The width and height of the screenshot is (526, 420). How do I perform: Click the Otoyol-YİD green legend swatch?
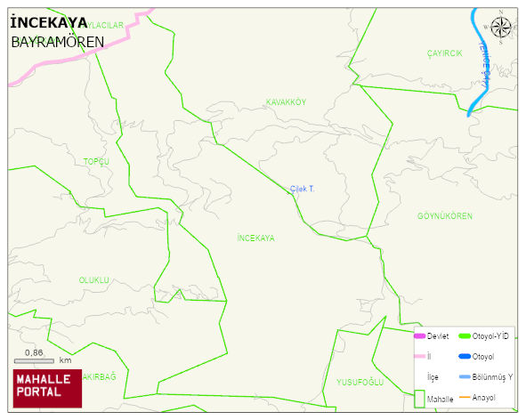tap(465, 335)
